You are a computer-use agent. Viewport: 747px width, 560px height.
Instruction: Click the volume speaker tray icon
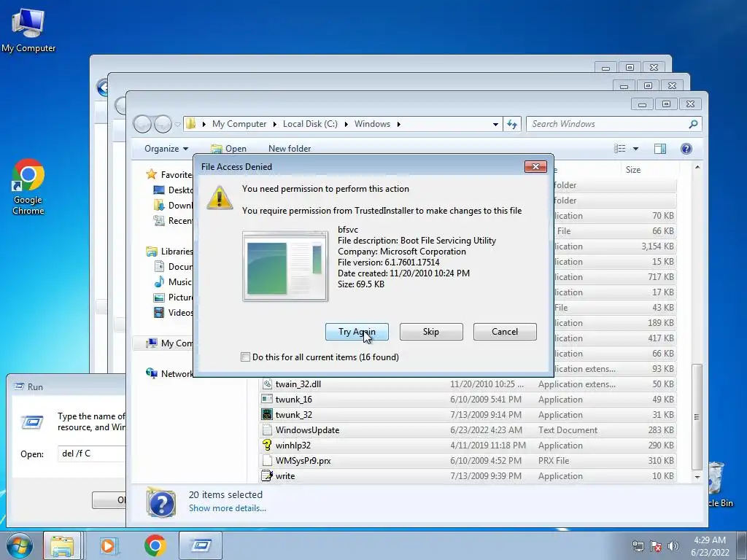coord(673,546)
